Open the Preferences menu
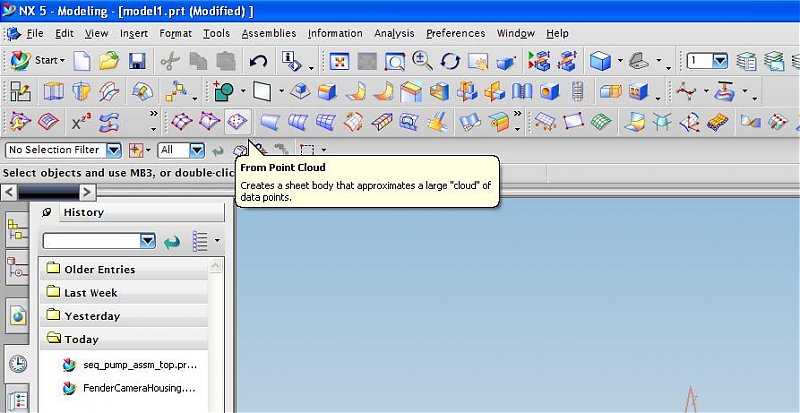 (x=456, y=33)
